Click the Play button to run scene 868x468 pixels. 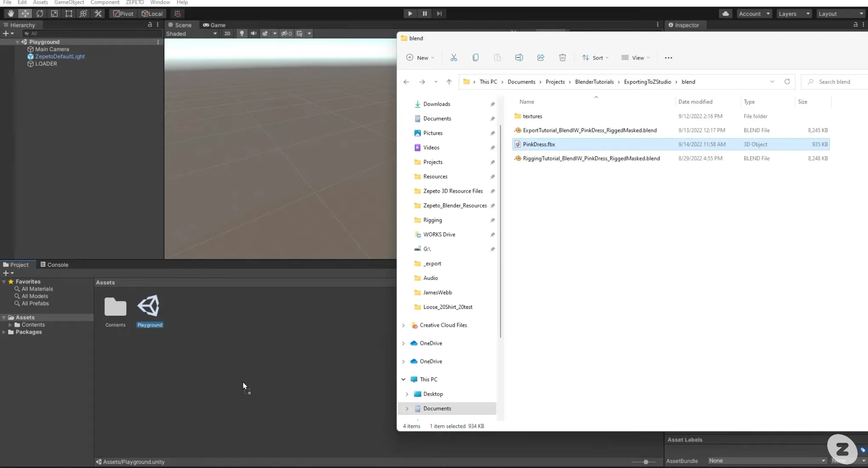pyautogui.click(x=410, y=13)
